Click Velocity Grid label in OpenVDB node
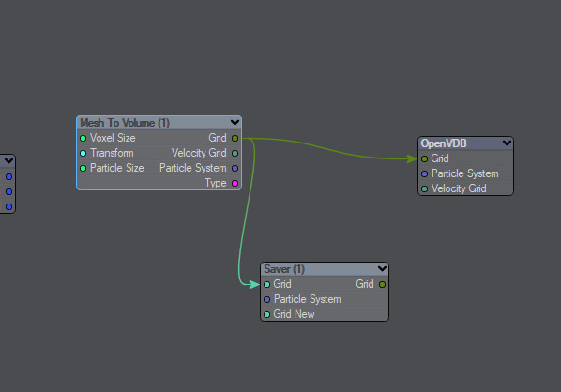Viewport: 561px width, 392px height. click(x=459, y=188)
